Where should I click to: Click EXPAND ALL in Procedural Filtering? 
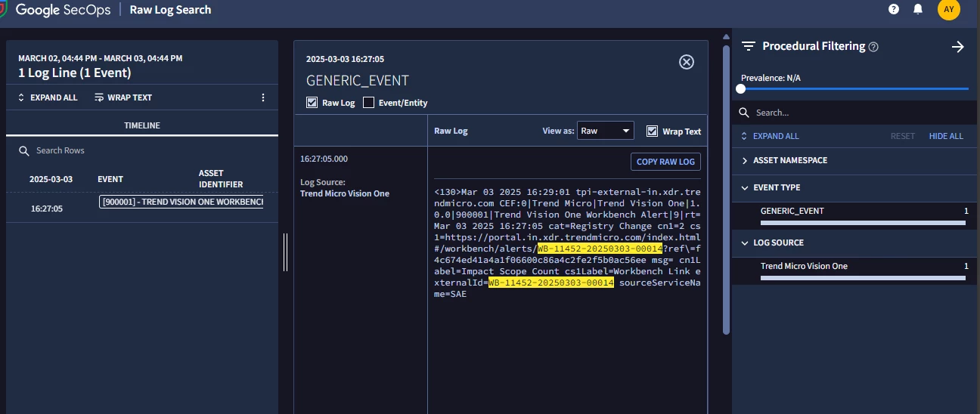click(x=770, y=136)
